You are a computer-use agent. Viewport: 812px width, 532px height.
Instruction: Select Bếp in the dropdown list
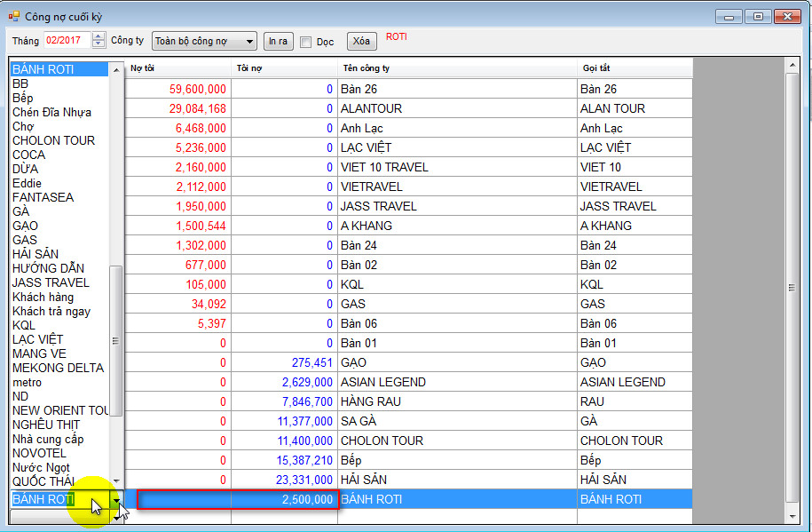point(59,98)
